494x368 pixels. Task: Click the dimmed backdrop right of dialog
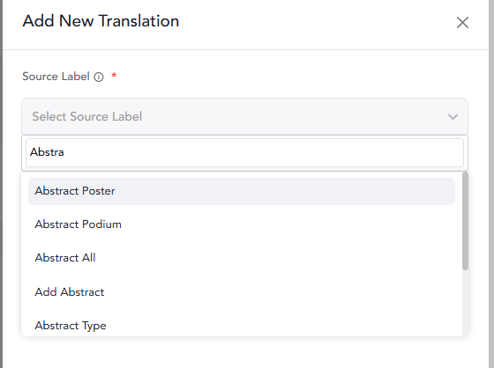coord(491,184)
